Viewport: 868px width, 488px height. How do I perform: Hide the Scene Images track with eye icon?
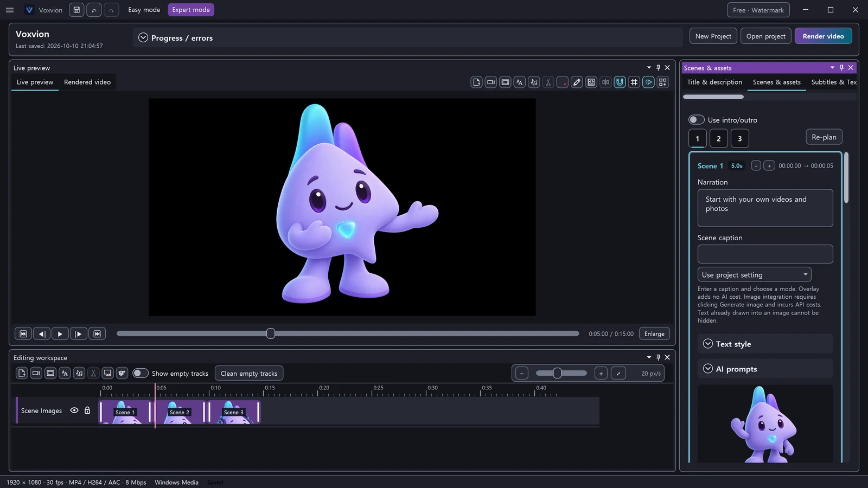coord(74,410)
